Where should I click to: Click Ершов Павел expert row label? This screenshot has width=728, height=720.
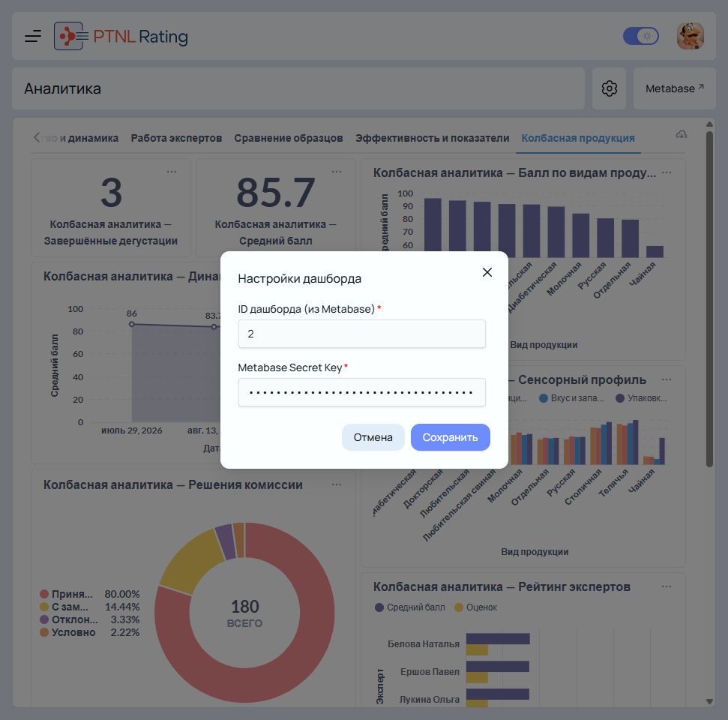click(430, 671)
